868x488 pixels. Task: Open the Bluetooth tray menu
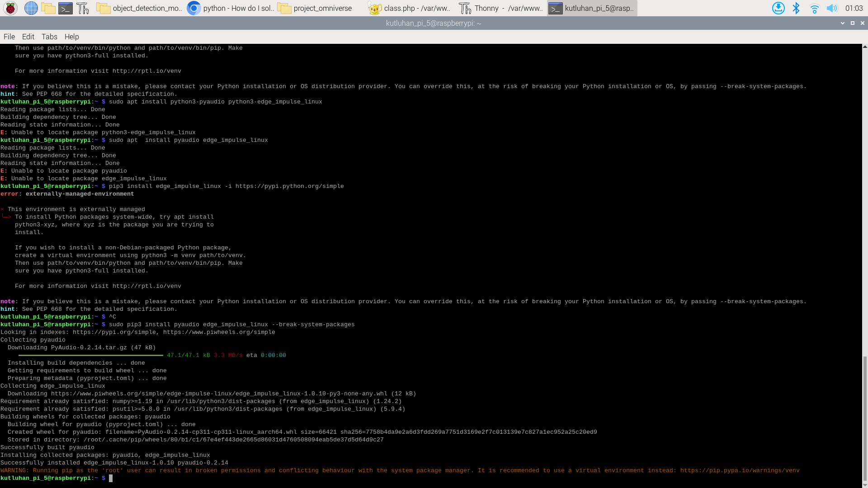796,8
